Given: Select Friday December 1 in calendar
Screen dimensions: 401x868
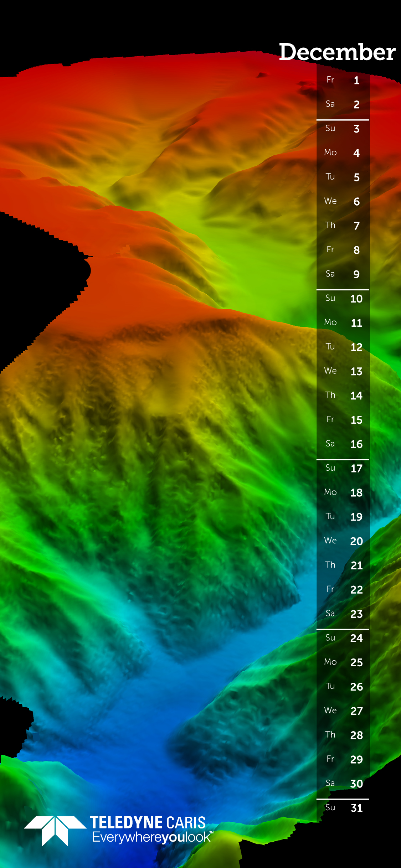Looking at the screenshot, I should click(x=343, y=80).
